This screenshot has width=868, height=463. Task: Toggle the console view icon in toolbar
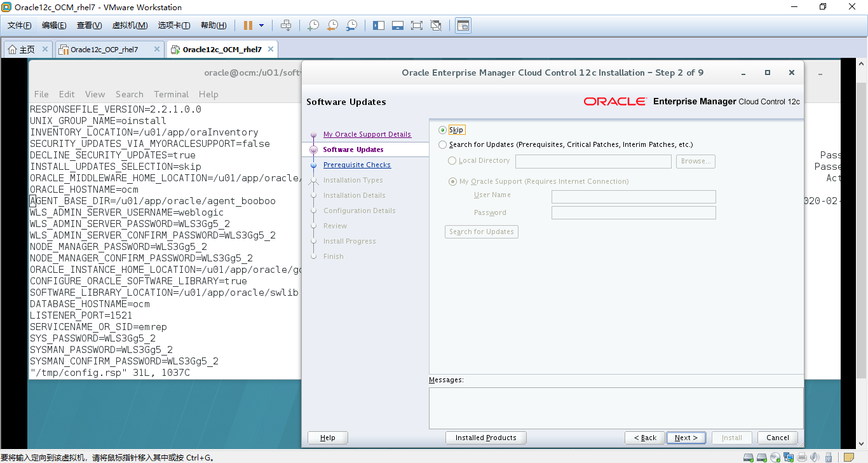[x=463, y=25]
